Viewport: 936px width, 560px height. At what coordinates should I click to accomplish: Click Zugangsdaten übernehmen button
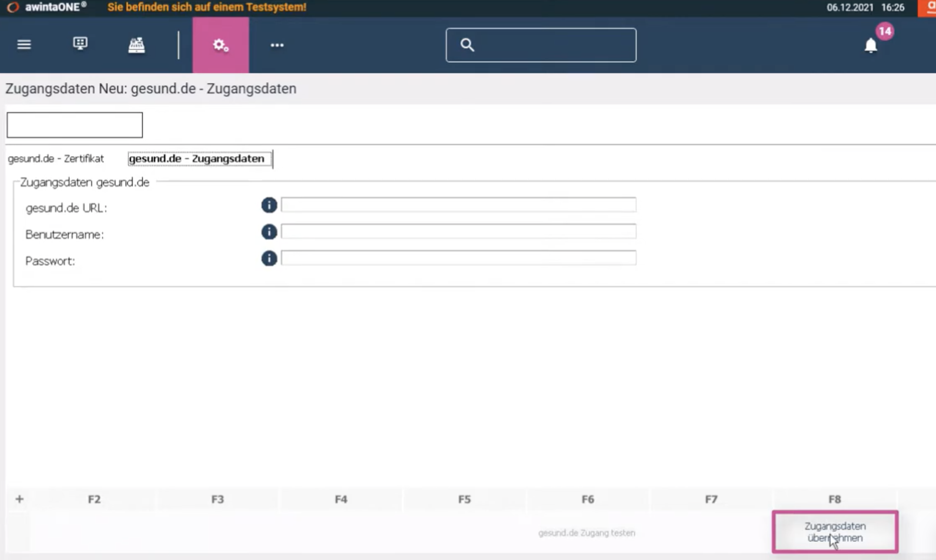(835, 532)
